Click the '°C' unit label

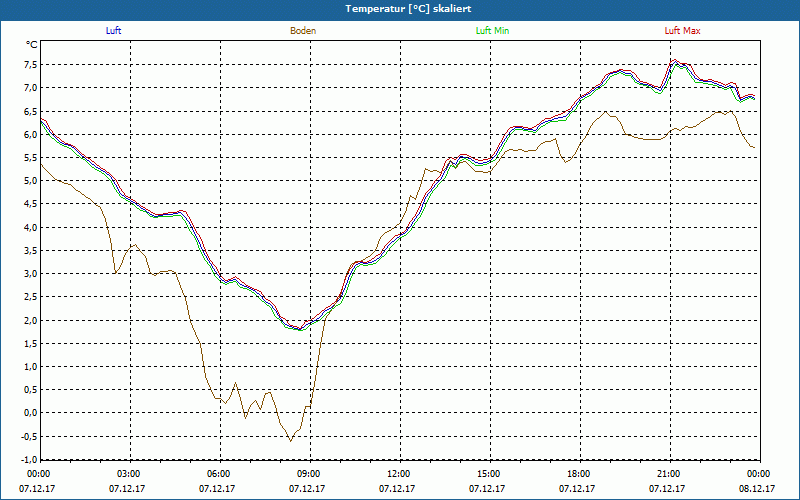point(32,45)
